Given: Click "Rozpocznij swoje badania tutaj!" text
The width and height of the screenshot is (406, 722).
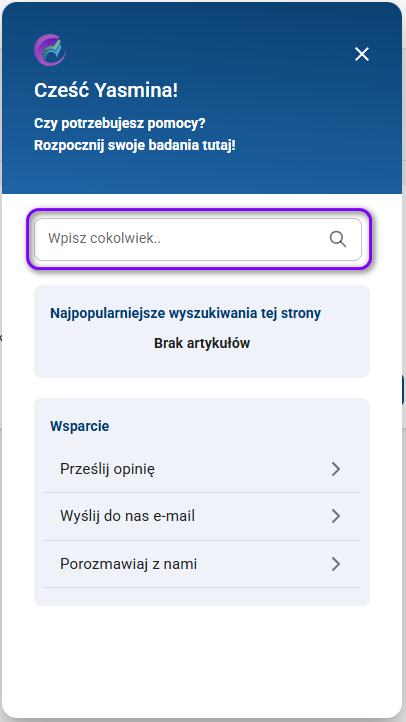Looking at the screenshot, I should (135, 146).
